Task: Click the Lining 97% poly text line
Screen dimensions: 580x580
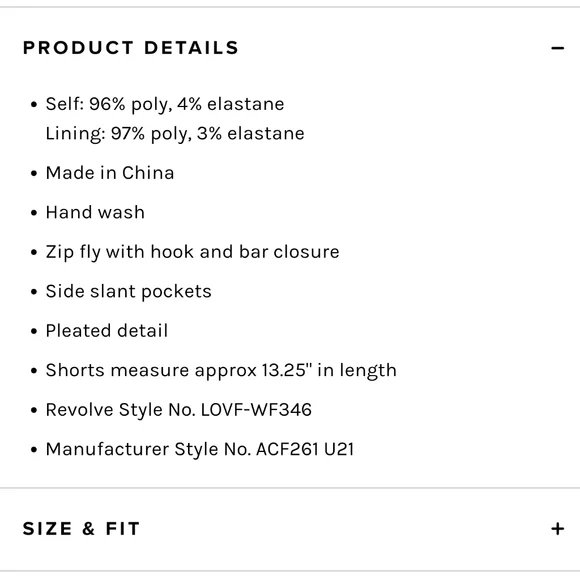Action: tap(175, 134)
